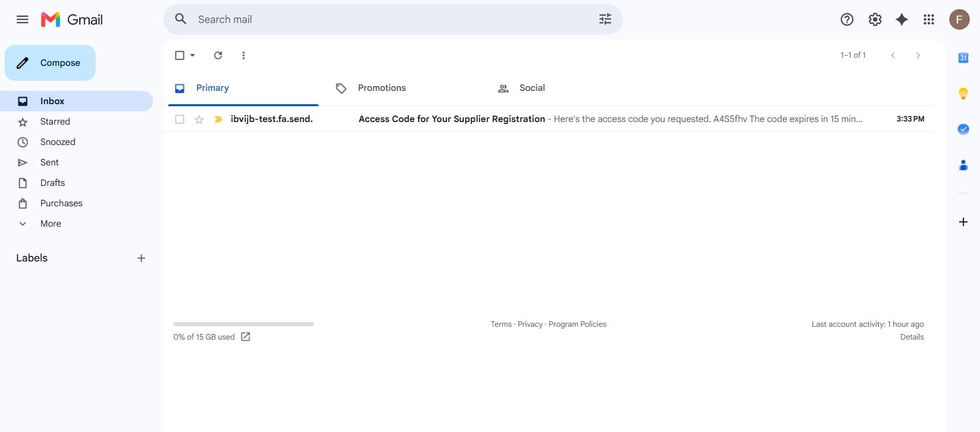
Task: Open the Inbox folder
Action: point(76,101)
